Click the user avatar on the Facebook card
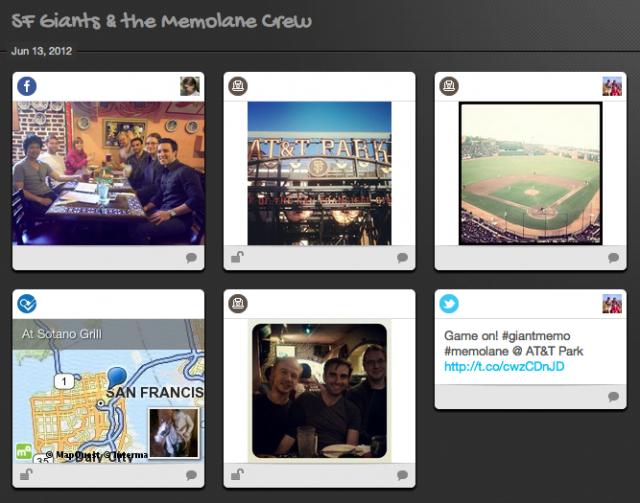640x503 pixels. coord(190,86)
